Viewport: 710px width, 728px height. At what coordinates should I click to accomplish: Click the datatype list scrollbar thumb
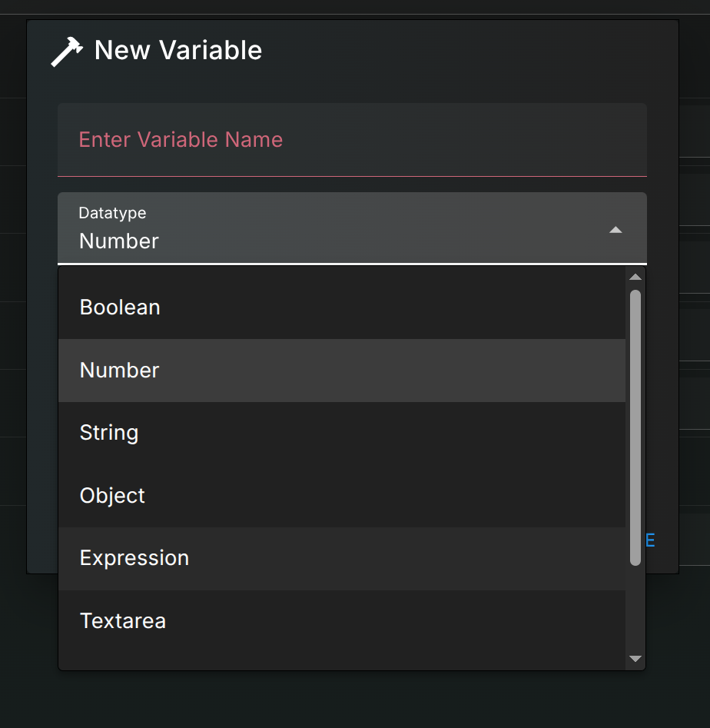point(635,427)
